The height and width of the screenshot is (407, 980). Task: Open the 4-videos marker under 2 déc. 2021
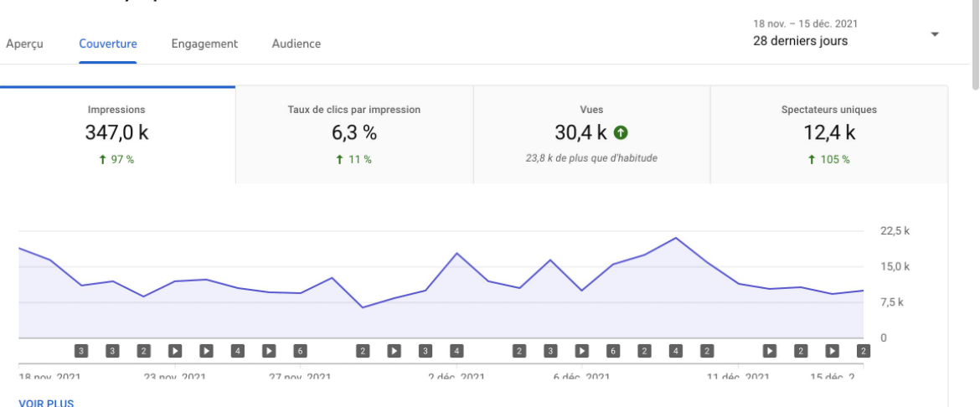coord(456,352)
